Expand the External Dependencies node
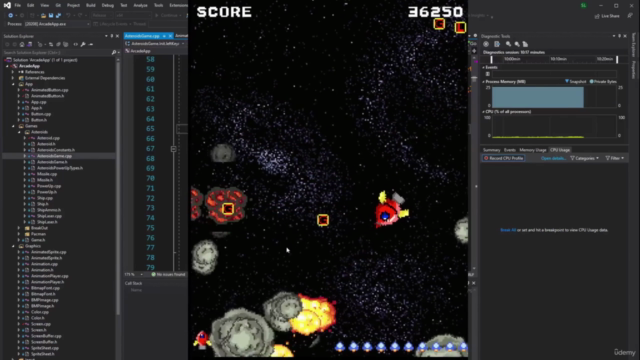640x360 pixels. (x=13, y=78)
